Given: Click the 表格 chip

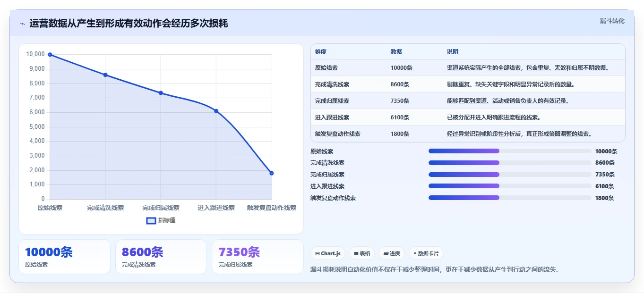Looking at the screenshot, I should coord(362,253).
